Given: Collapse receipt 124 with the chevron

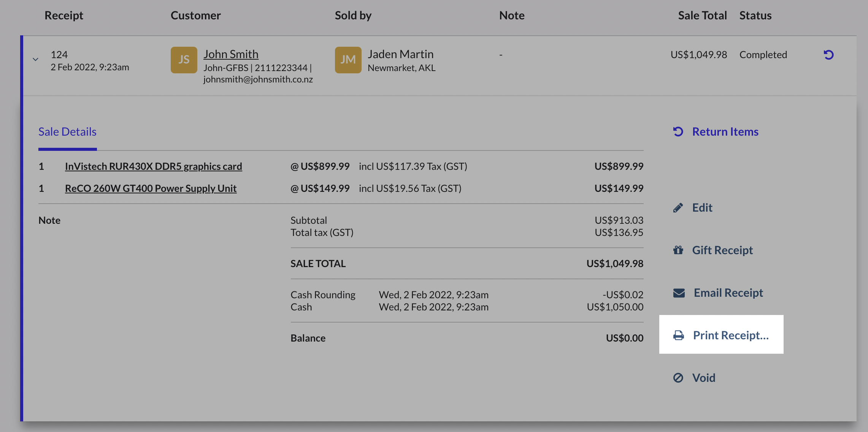Looking at the screenshot, I should tap(35, 59).
